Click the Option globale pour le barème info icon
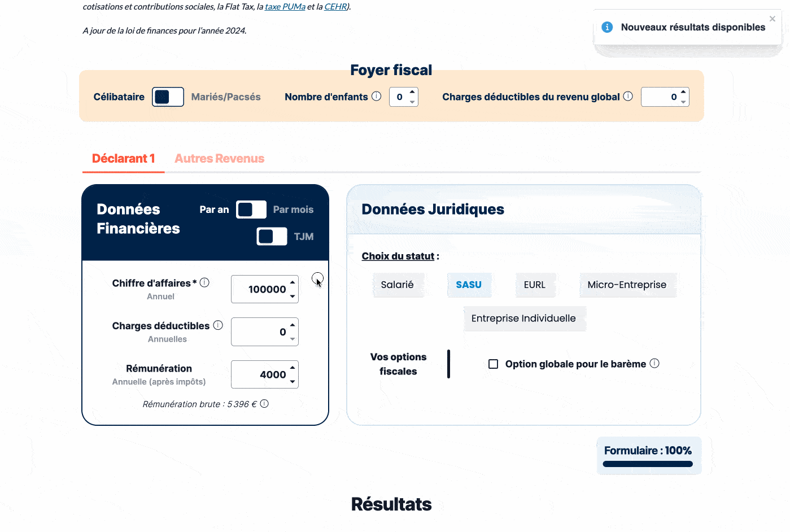The width and height of the screenshot is (790, 532). pyautogui.click(x=655, y=364)
